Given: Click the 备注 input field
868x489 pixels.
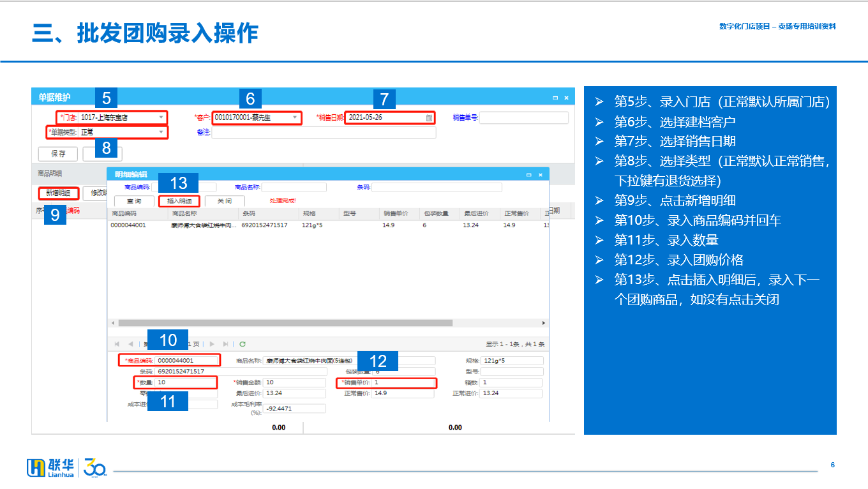Looking at the screenshot, I should tap(324, 132).
